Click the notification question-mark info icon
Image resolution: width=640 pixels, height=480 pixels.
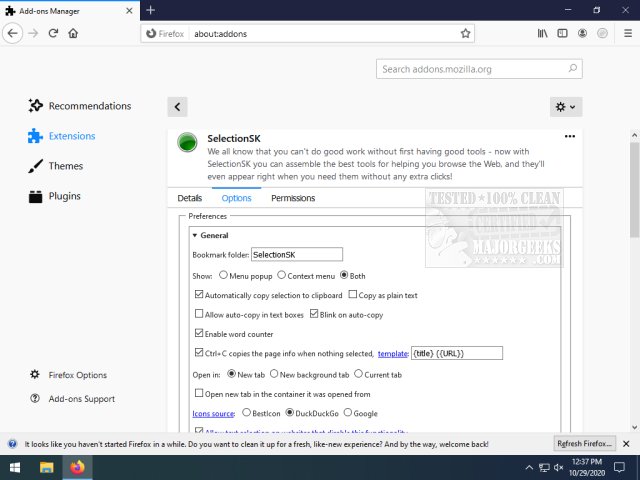(13, 444)
